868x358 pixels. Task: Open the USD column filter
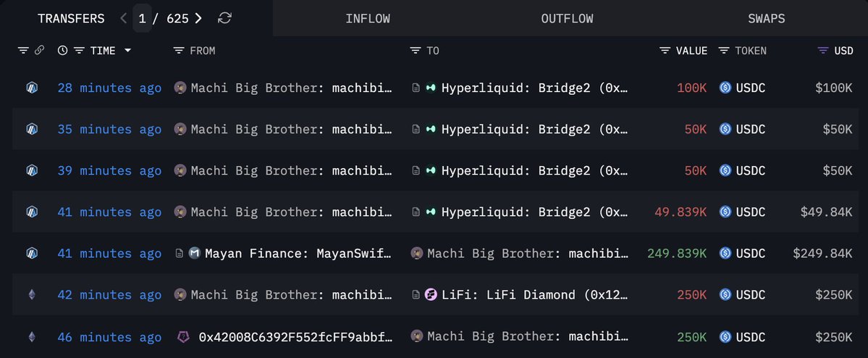822,51
